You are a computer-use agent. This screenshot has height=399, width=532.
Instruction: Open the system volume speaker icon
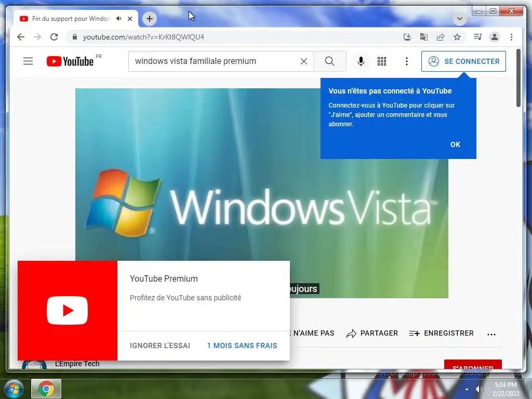click(479, 389)
